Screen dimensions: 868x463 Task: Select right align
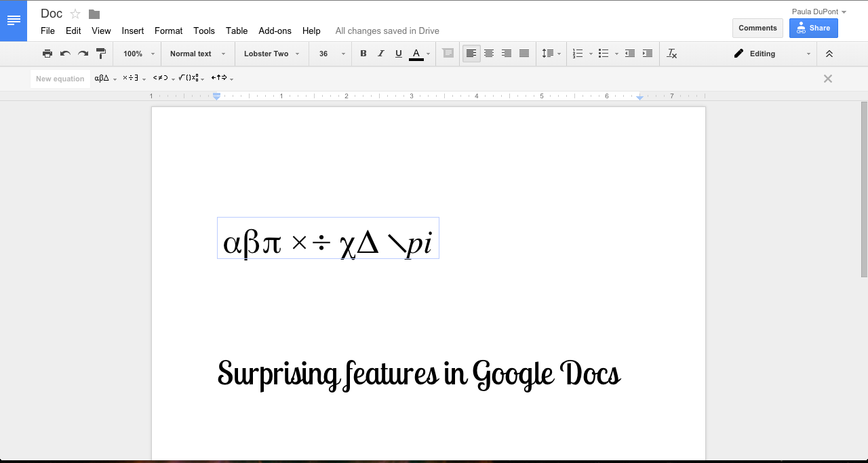pos(507,54)
